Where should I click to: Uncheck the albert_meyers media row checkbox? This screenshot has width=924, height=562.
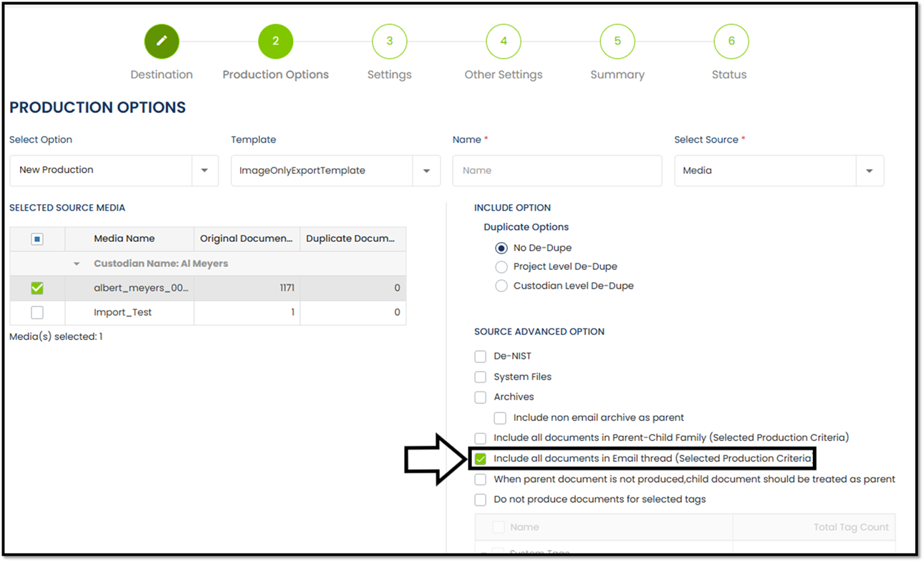click(37, 289)
